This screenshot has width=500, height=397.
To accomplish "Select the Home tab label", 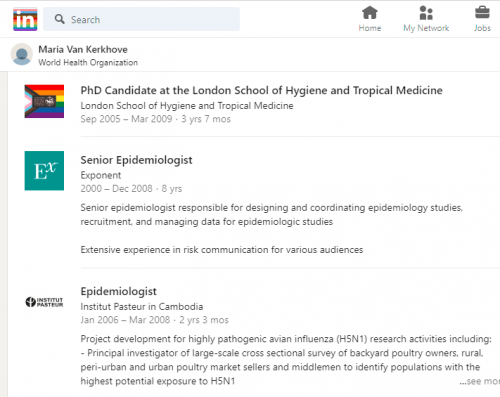I will tap(370, 28).
